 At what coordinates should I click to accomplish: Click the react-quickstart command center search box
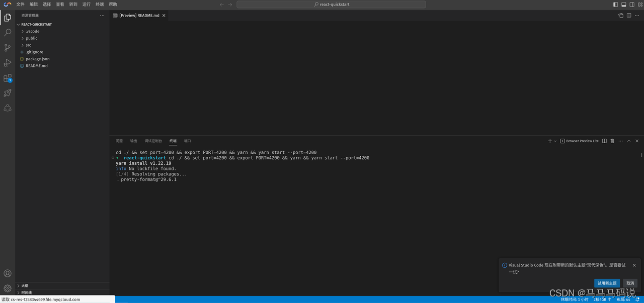(x=331, y=5)
